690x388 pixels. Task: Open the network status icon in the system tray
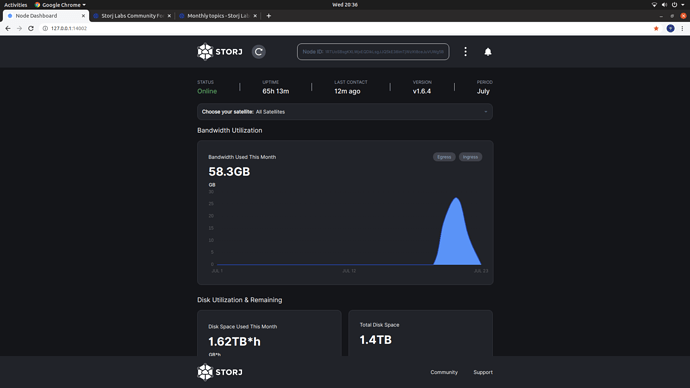[654, 5]
